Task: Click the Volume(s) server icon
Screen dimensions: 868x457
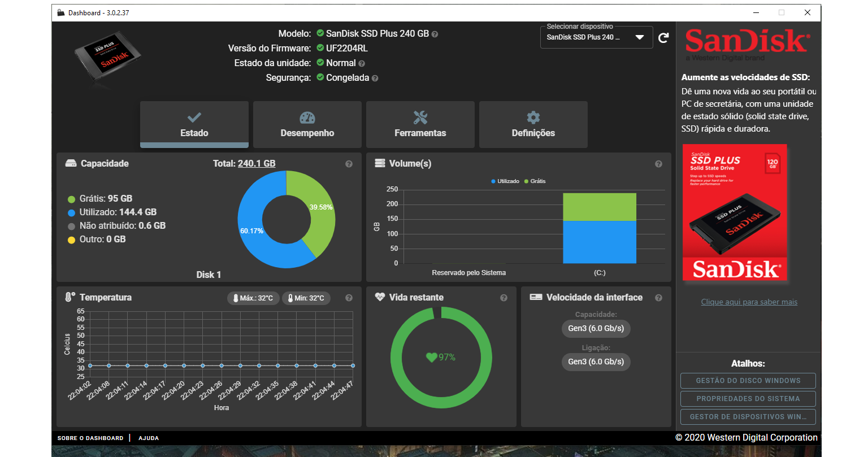Action: pyautogui.click(x=380, y=163)
